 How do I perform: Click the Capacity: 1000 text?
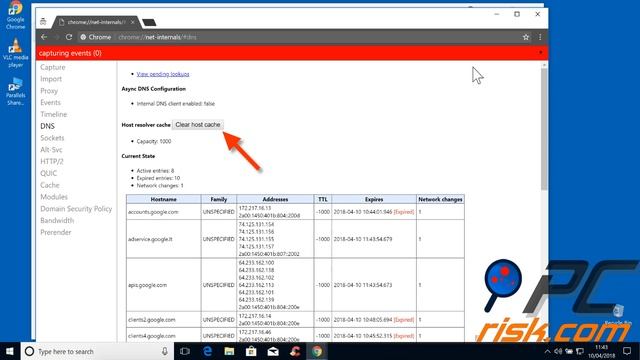(x=154, y=142)
